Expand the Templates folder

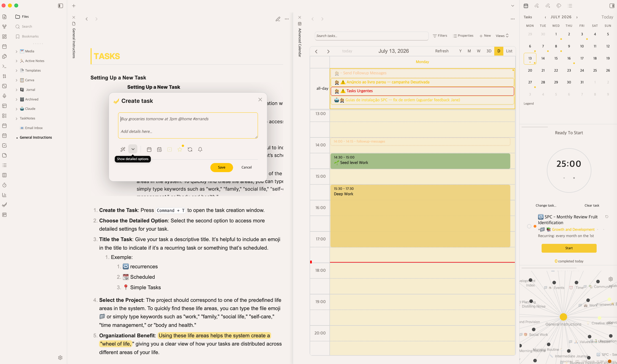point(17,71)
